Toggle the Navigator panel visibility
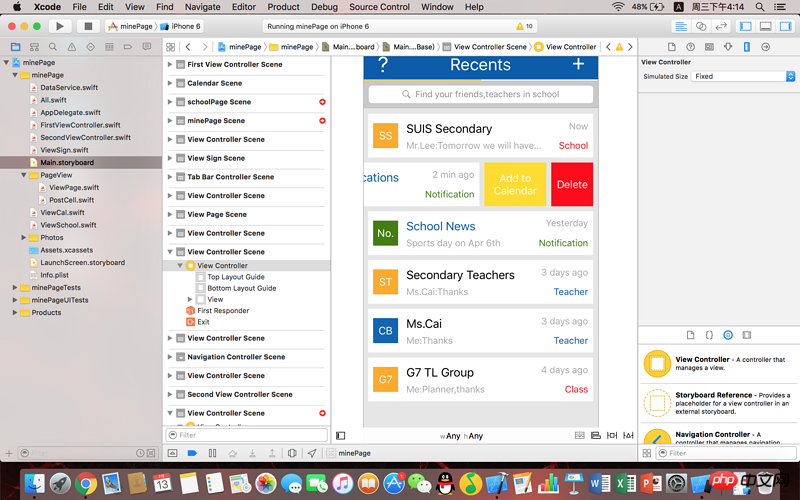This screenshot has width=800, height=500. [x=745, y=26]
